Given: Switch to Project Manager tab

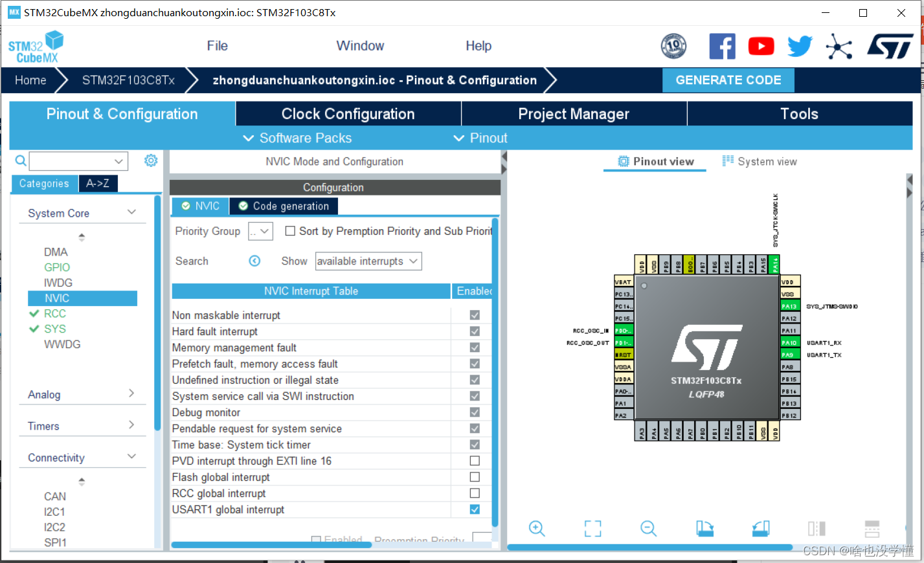Looking at the screenshot, I should (574, 114).
